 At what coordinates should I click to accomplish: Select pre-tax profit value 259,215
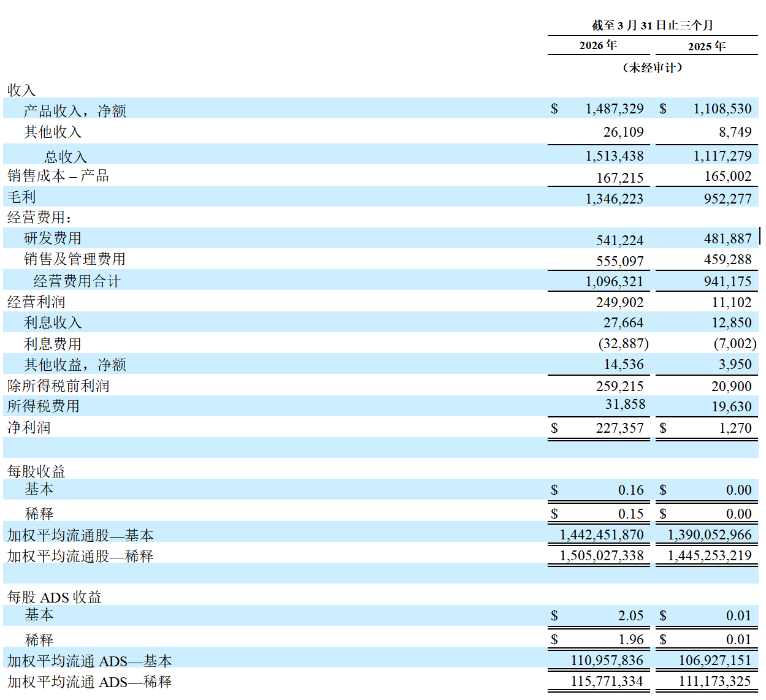coord(620,387)
